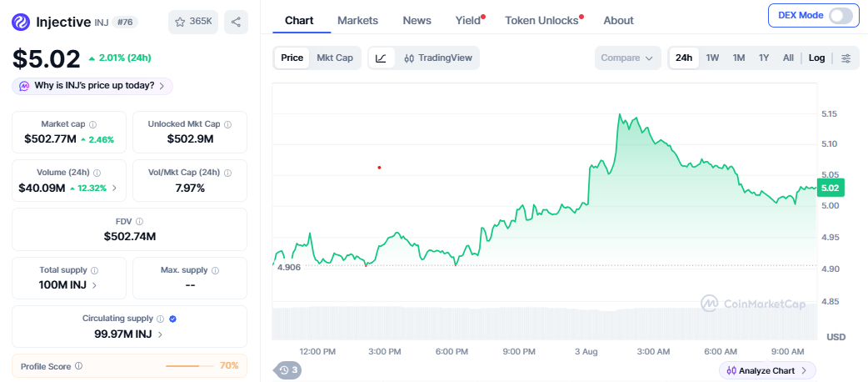Select 1W time range
Viewport: 868px width, 382px height.
coord(712,58)
